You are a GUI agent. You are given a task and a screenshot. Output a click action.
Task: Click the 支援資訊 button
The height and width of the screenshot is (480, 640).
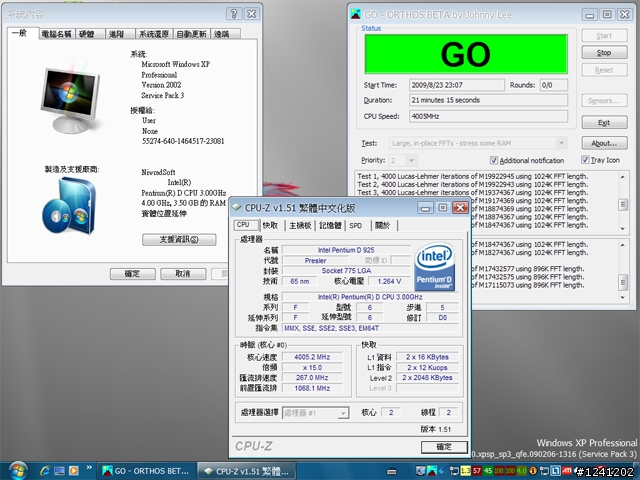[179, 240]
